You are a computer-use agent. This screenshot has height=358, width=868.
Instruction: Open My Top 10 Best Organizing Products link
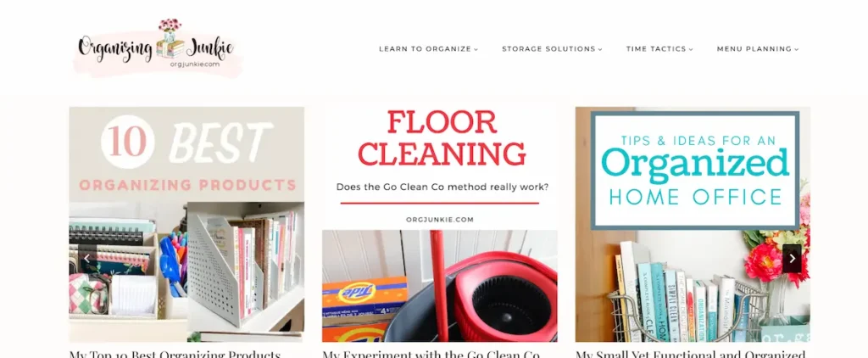coord(175,354)
